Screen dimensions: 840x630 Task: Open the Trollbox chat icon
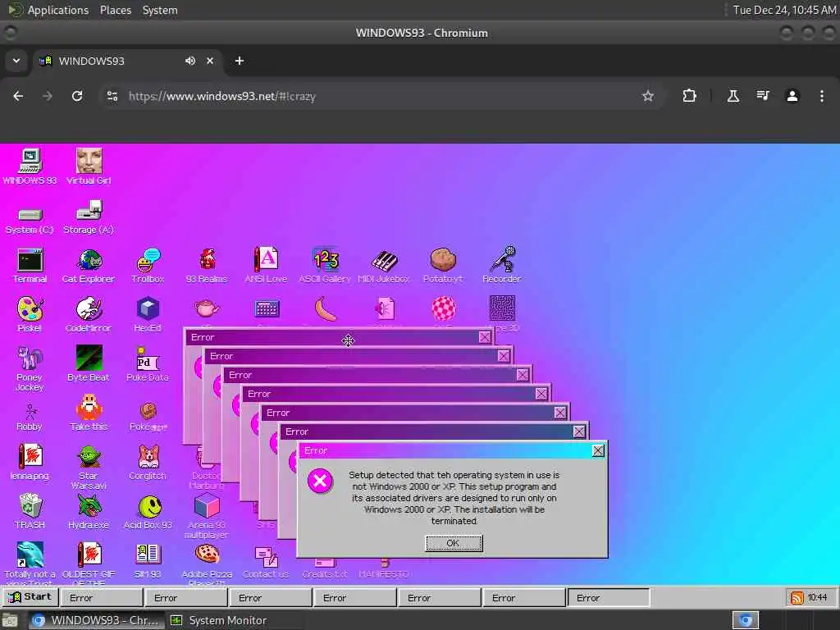point(148,266)
